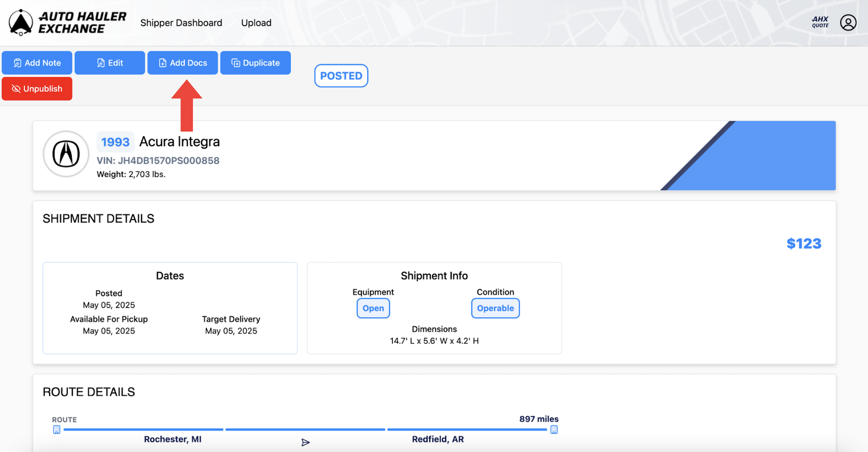Select the VIN JH4DB1570PS000858 text

pos(158,161)
